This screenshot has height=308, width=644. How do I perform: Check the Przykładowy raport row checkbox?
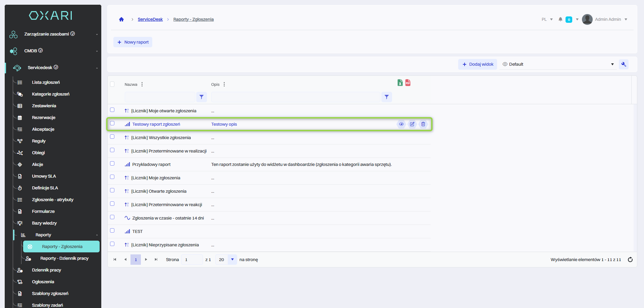coord(112,164)
